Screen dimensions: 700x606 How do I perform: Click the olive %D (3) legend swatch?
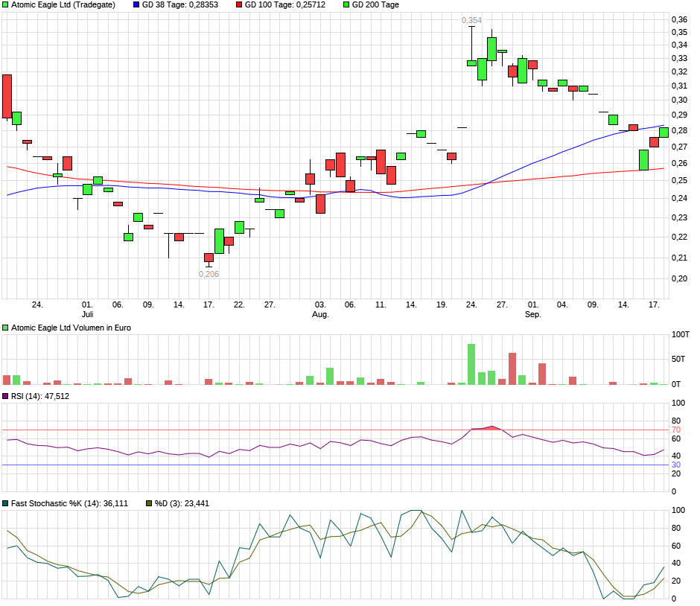[149, 503]
